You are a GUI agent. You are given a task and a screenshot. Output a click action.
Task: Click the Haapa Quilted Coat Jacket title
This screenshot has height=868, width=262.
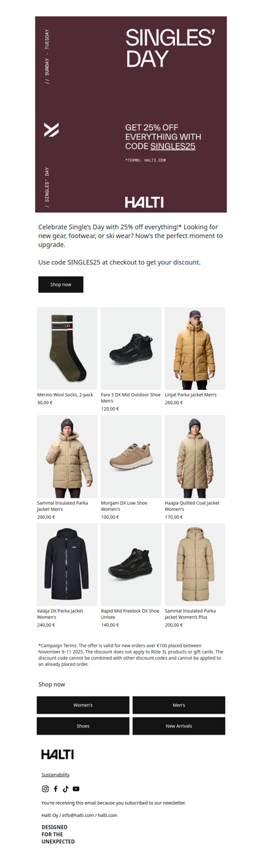pyautogui.click(x=190, y=506)
